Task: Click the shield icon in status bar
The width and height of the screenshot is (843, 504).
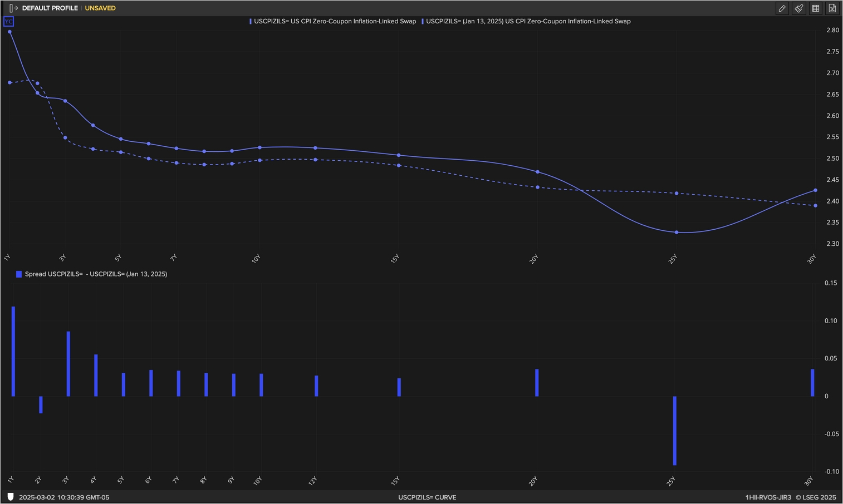Action: [11, 497]
